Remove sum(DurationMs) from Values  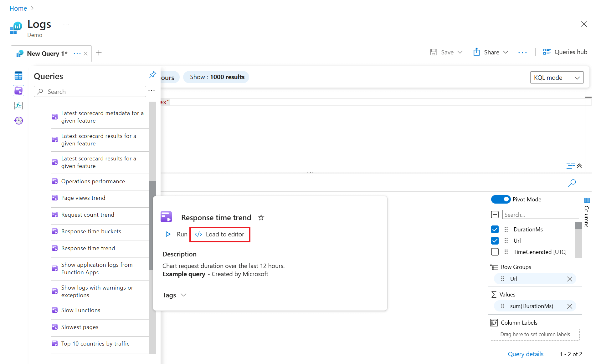pos(570,306)
